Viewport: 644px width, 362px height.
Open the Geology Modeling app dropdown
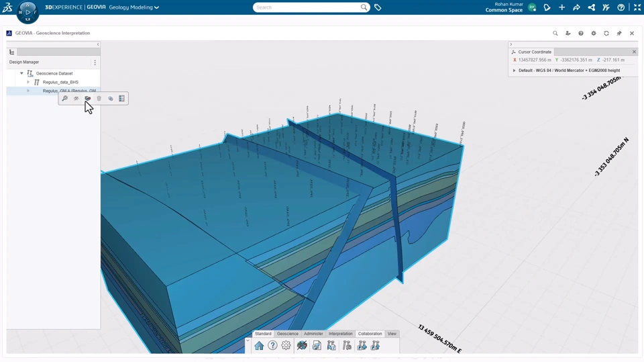[134, 7]
